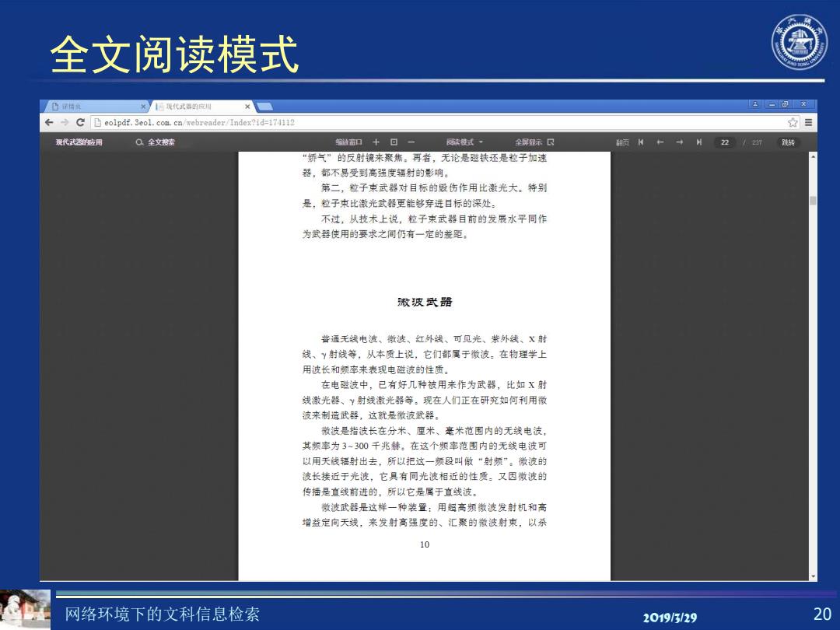
Task: Bookmark page with the star icon
Action: [x=793, y=122]
